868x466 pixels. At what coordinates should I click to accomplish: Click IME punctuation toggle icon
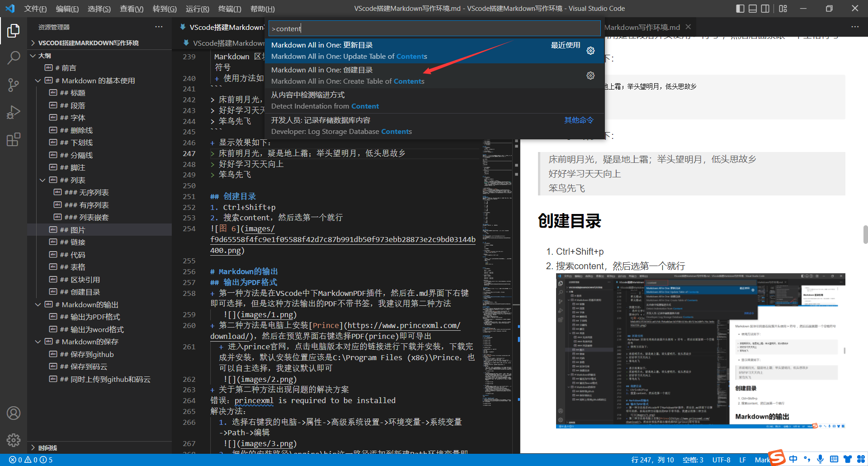click(x=807, y=459)
